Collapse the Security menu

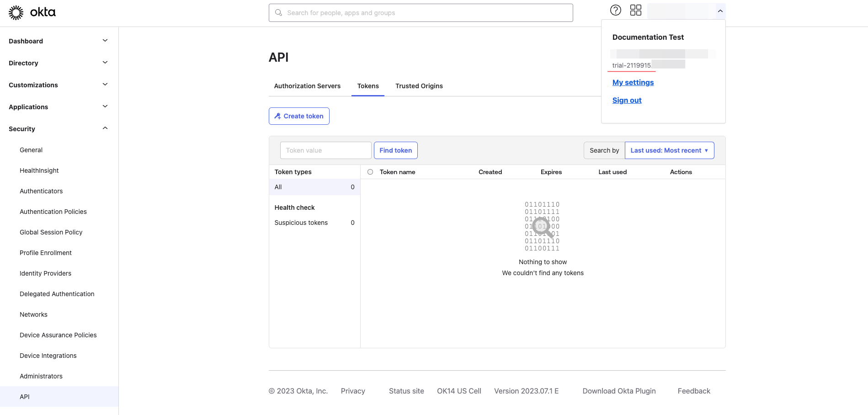59,129
